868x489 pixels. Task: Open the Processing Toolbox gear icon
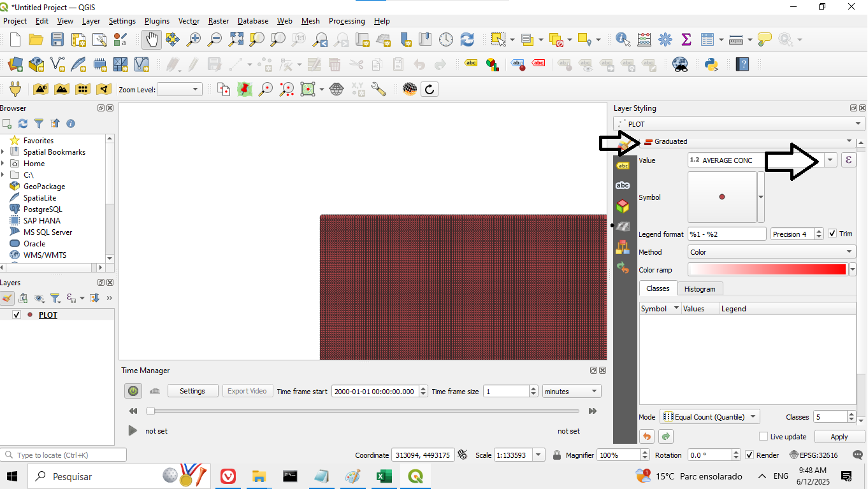(665, 39)
